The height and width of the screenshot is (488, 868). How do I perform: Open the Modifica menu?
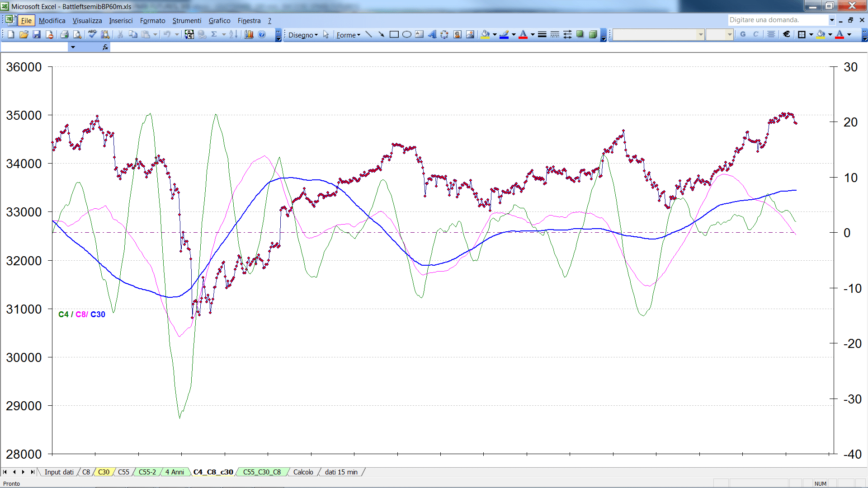pos(52,21)
